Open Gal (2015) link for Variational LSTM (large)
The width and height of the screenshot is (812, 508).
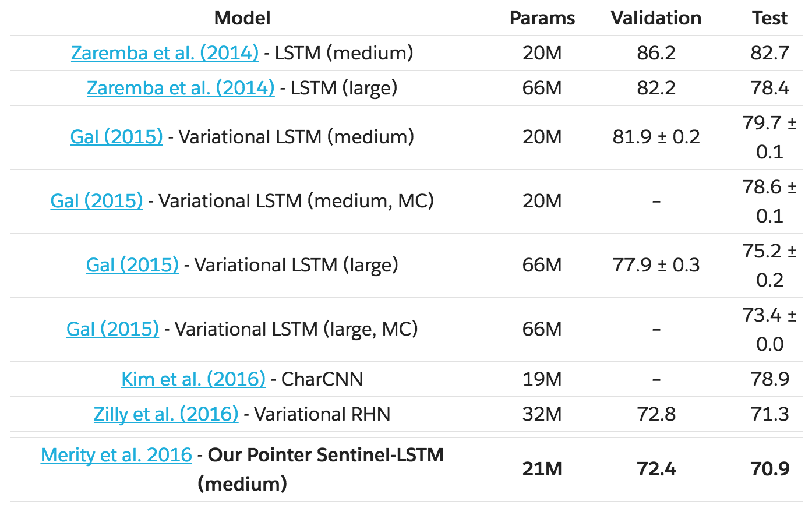tap(132, 265)
